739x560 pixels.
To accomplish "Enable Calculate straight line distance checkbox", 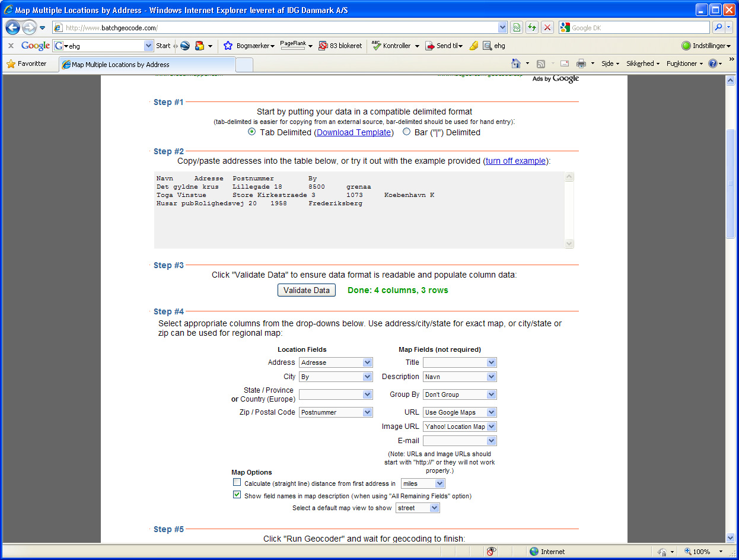I will [x=237, y=482].
